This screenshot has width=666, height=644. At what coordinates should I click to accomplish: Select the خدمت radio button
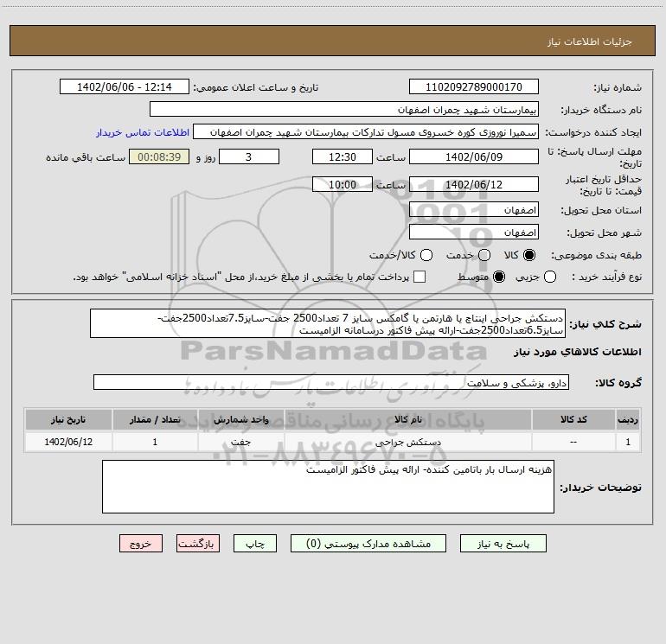click(x=484, y=255)
